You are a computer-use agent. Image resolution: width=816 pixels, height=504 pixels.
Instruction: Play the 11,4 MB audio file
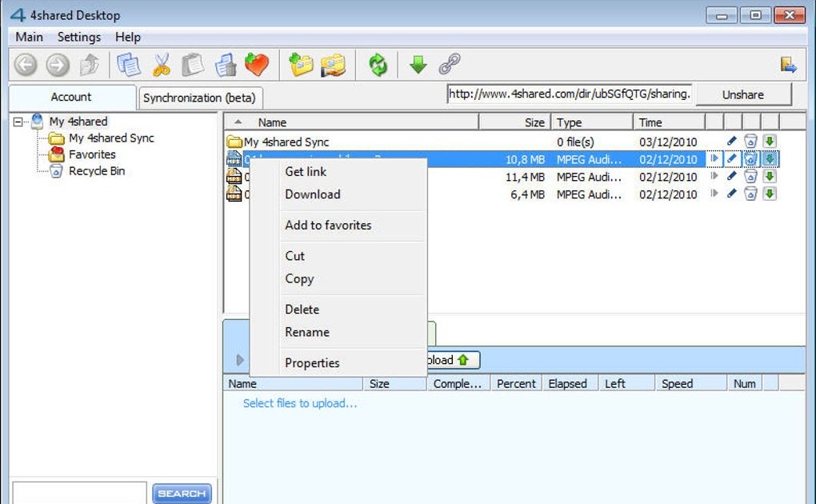coord(714,176)
